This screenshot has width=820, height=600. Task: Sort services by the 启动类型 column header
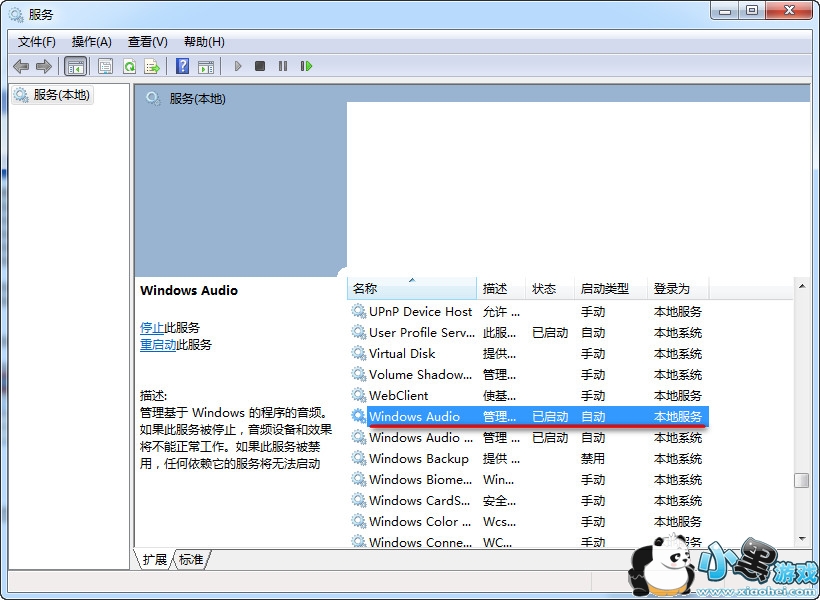click(x=604, y=288)
